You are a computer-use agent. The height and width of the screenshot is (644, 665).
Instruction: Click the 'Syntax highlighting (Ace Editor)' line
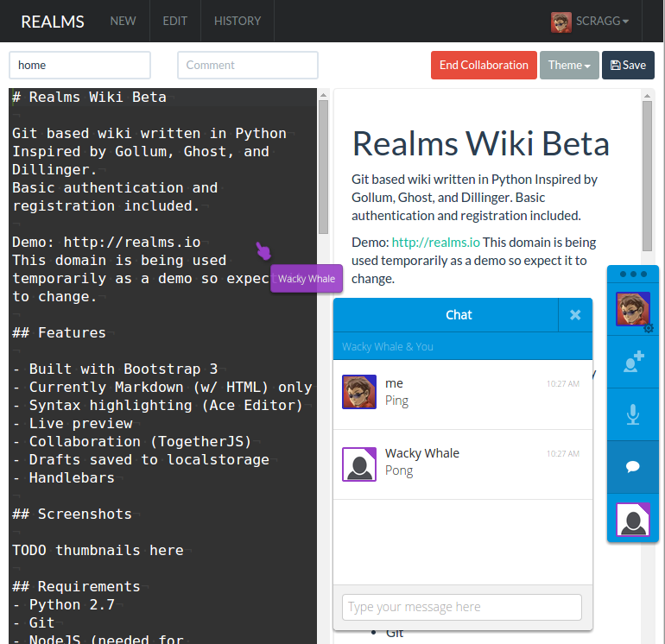158,406
